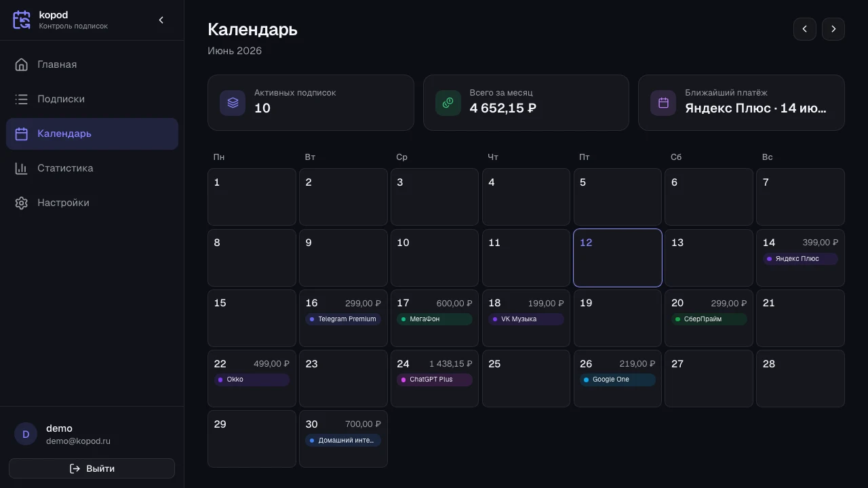Open the ChatGPT Plus payment chip
This screenshot has height=488, width=868.
coord(435,380)
